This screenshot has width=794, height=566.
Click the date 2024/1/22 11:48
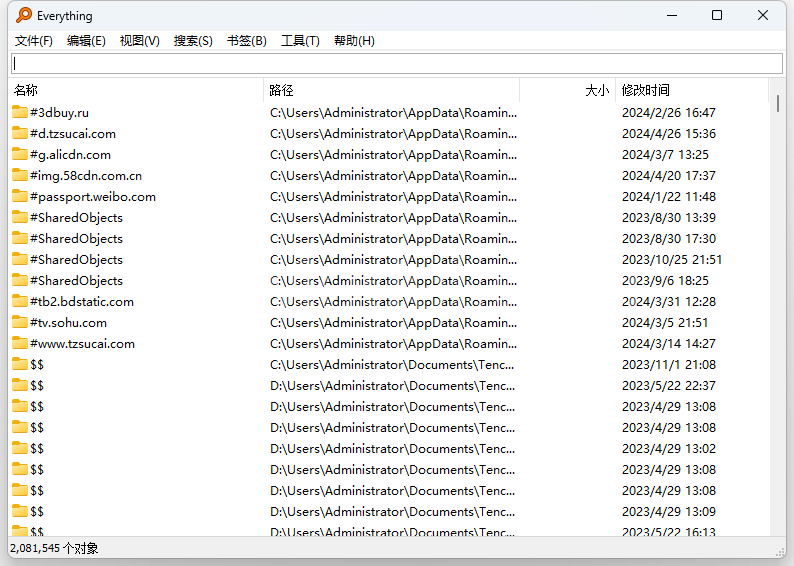tap(668, 196)
